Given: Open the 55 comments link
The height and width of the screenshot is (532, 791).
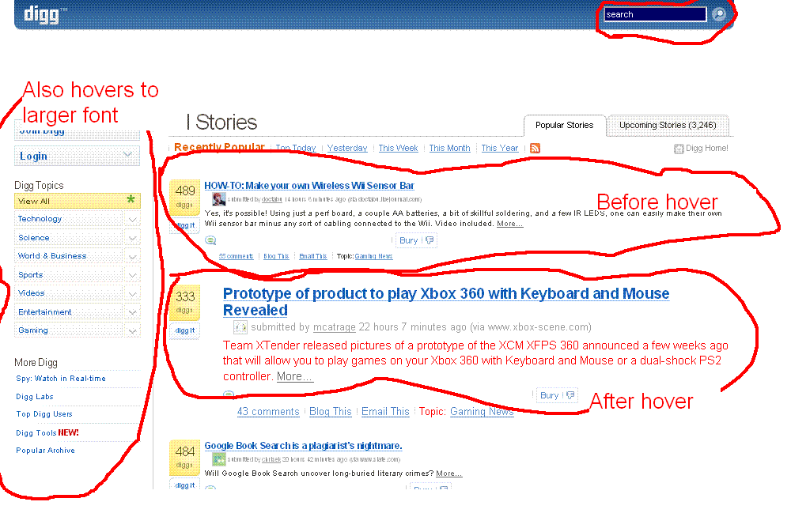Looking at the screenshot, I should click(x=236, y=256).
